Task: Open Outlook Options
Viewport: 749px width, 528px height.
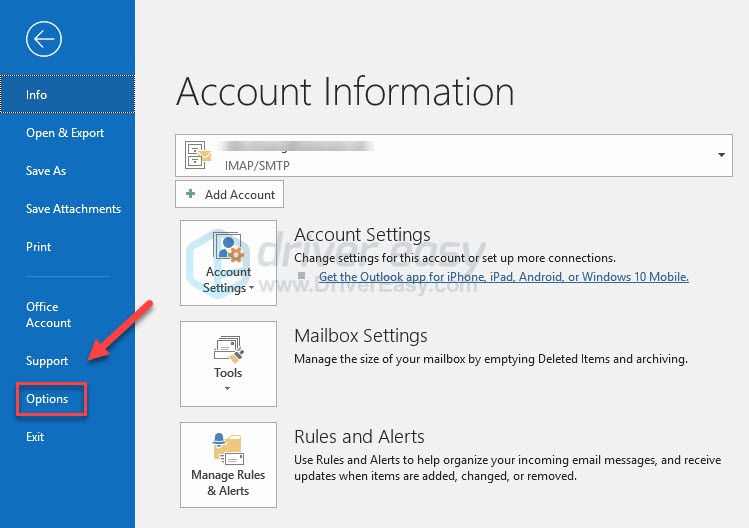Action: (47, 399)
